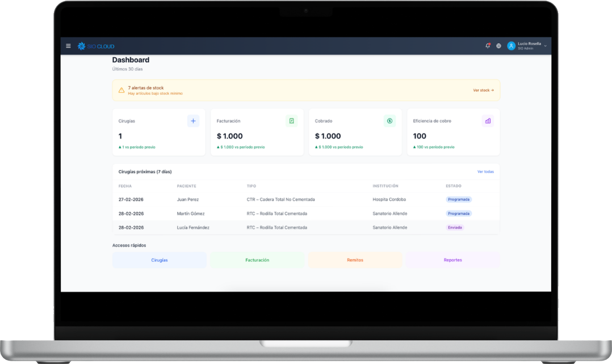The width and height of the screenshot is (612, 364).
Task: Click the globe language icon
Action: coord(498,46)
